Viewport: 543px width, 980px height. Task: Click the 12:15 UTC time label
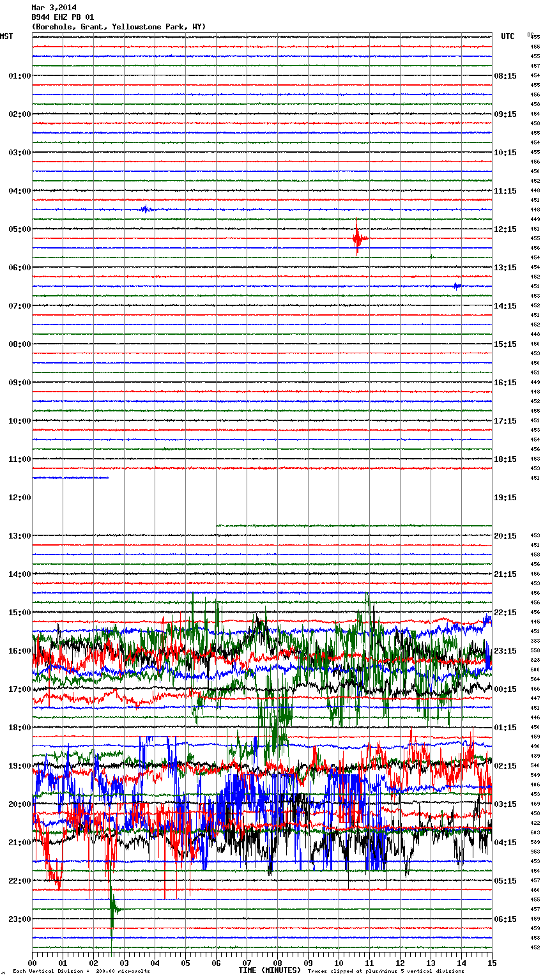(x=505, y=229)
